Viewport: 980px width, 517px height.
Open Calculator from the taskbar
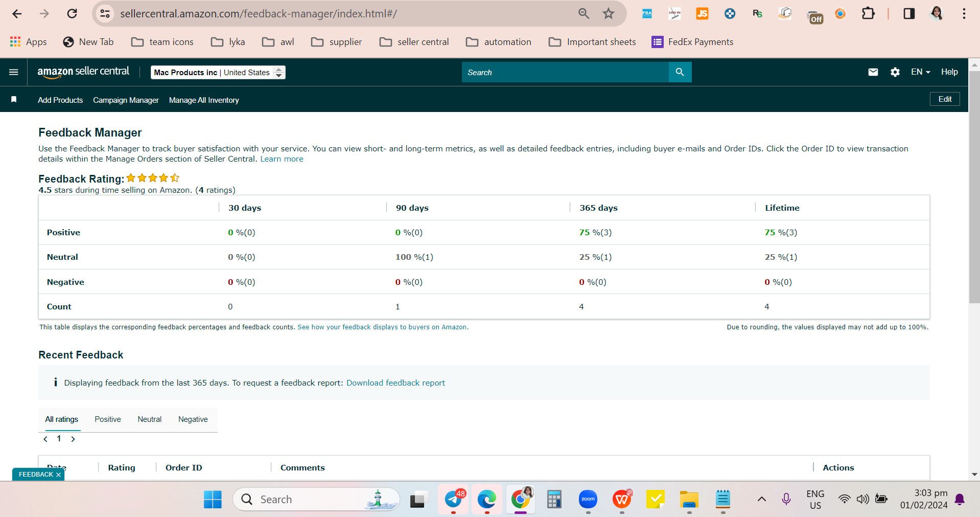(x=554, y=499)
